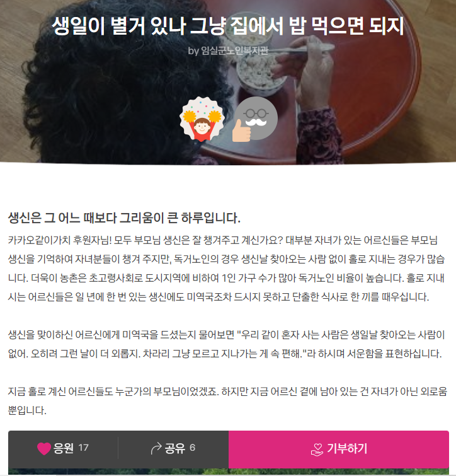Open the 임실군노인복지관 author link
The image size is (456, 476).
click(235, 50)
